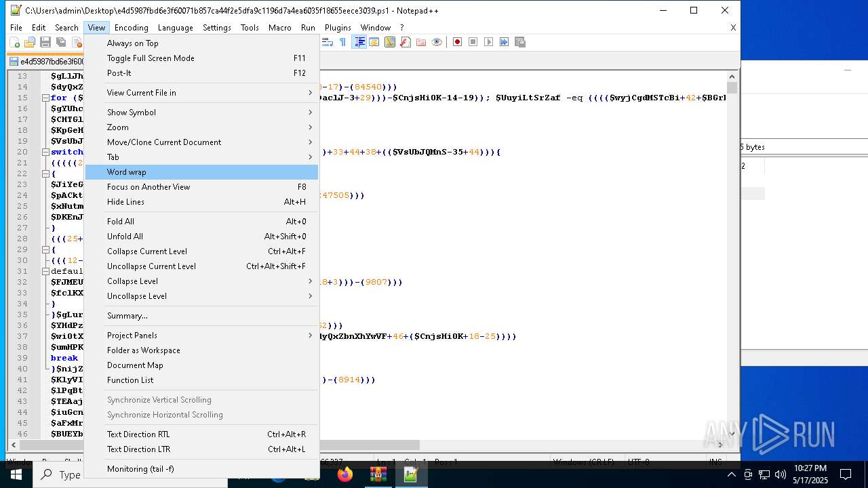The image size is (868, 488).
Task: Click Save Recorded Macro icon
Action: (x=520, y=42)
